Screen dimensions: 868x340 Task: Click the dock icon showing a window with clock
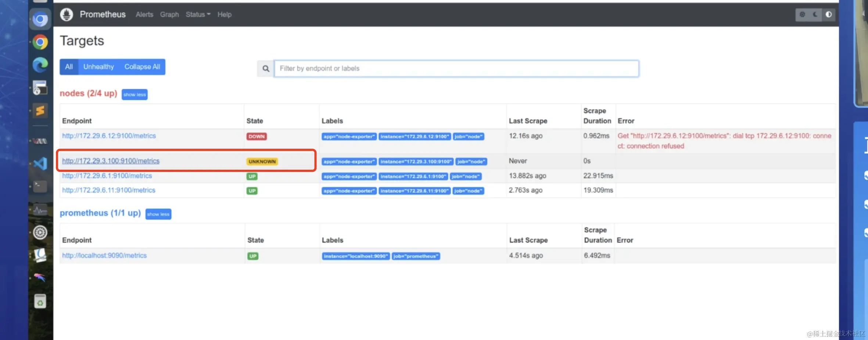coord(40,88)
